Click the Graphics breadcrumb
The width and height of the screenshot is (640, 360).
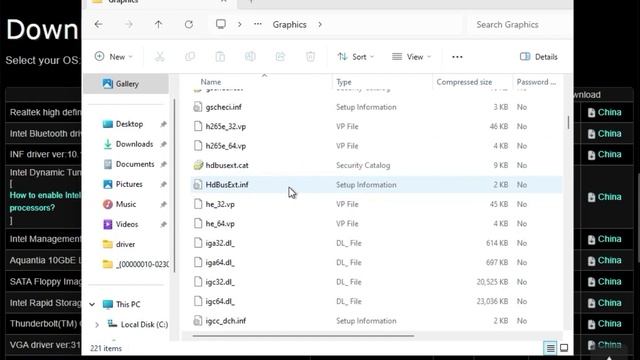[x=289, y=24]
